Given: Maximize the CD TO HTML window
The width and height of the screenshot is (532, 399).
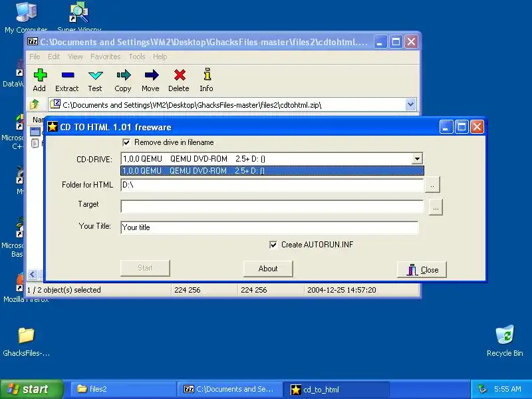Looking at the screenshot, I should (x=462, y=127).
